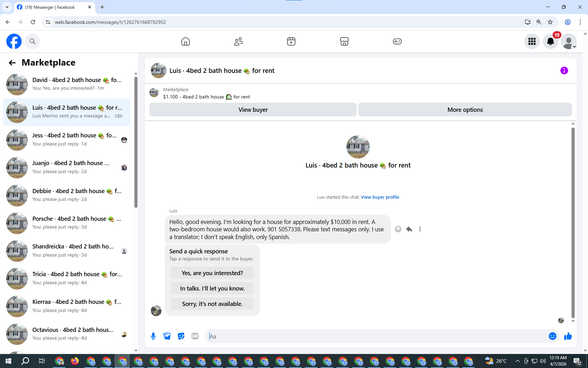Click the address bar URL
Image resolution: width=588 pixels, height=368 pixels.
[x=110, y=22]
